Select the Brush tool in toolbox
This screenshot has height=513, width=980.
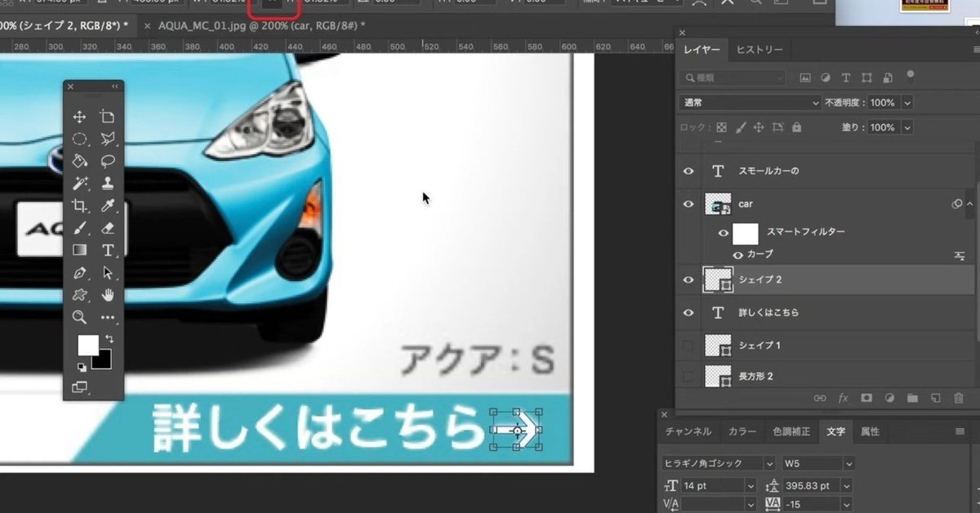[x=80, y=228]
